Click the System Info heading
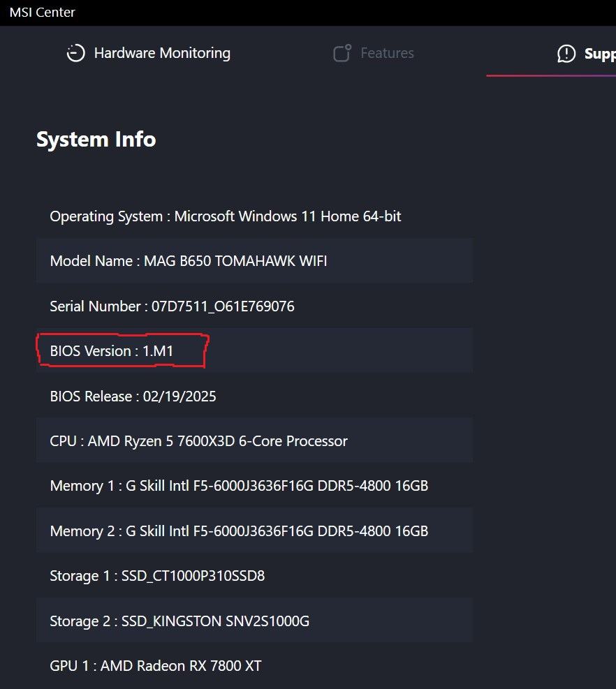 (x=96, y=139)
